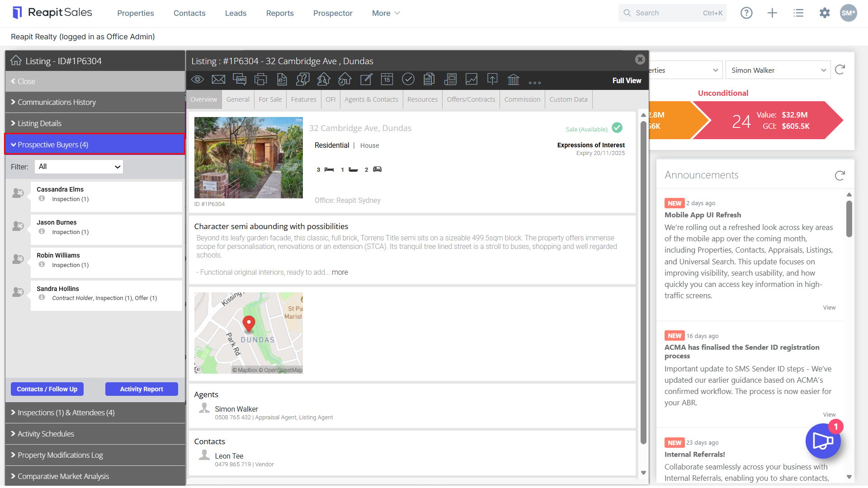Open the Reports menu
The width and height of the screenshot is (868, 488).
(x=279, y=13)
